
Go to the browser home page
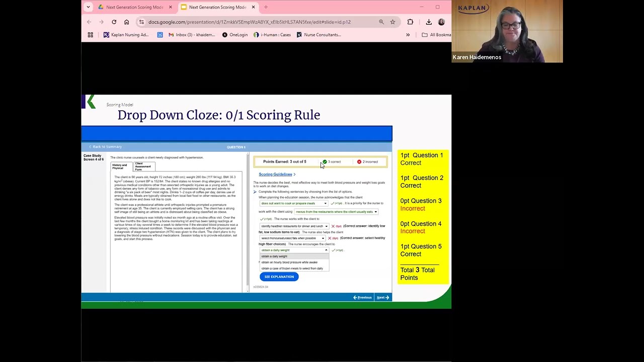coord(126,22)
